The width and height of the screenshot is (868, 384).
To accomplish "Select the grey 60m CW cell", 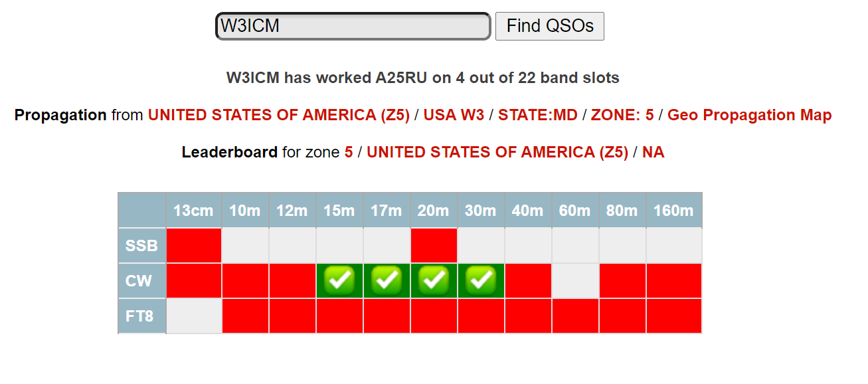I will click(x=575, y=281).
